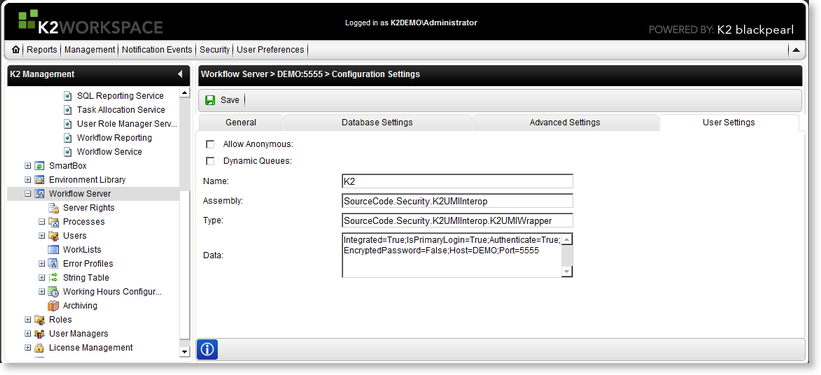Screen dimensions: 821x375
Task: Expand the Error Profiles node
Action: pos(42,263)
